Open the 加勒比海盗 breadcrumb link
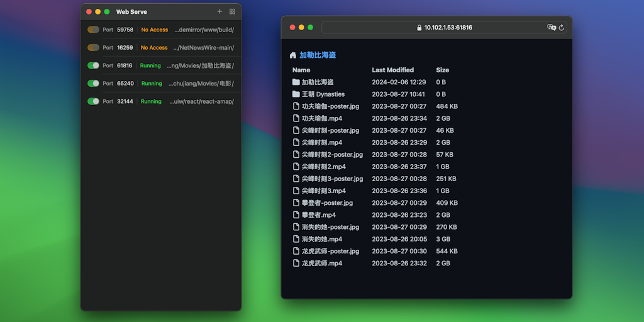Image resolution: width=644 pixels, height=322 pixels. pos(318,55)
